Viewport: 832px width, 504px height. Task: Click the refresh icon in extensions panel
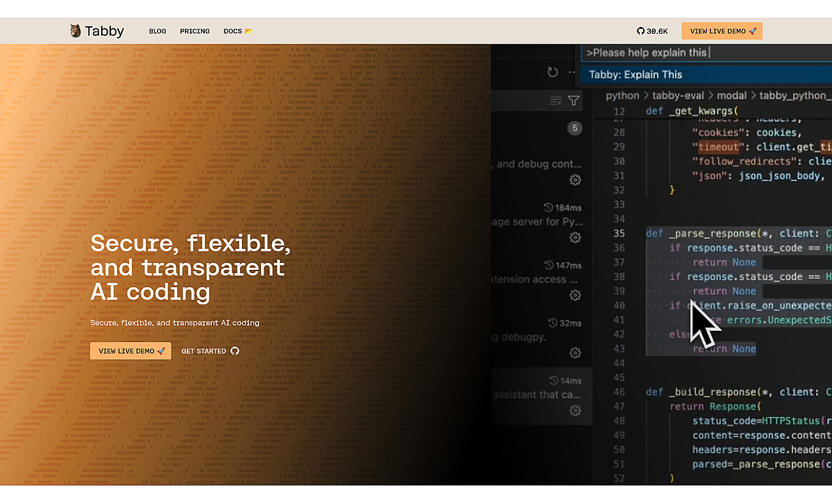[552, 72]
